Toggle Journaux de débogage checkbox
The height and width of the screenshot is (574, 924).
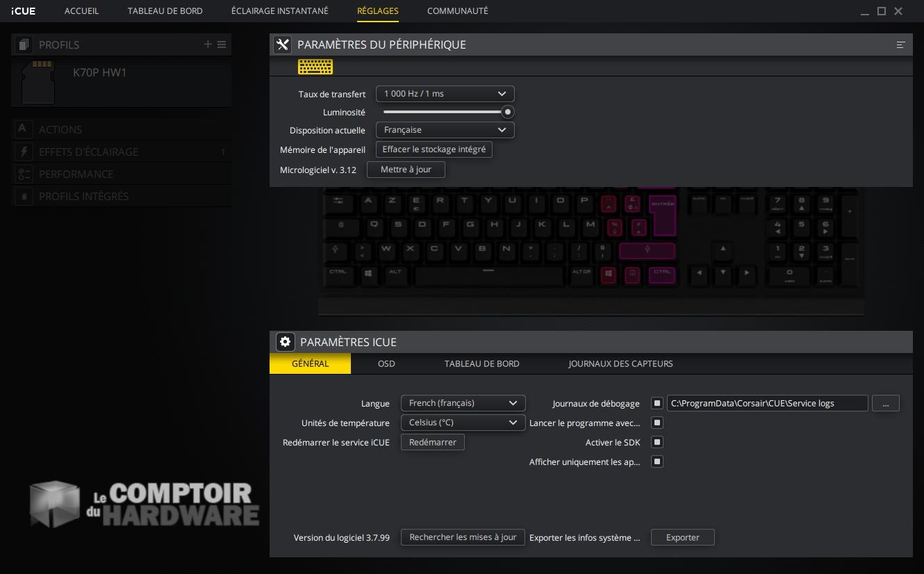[x=657, y=403]
